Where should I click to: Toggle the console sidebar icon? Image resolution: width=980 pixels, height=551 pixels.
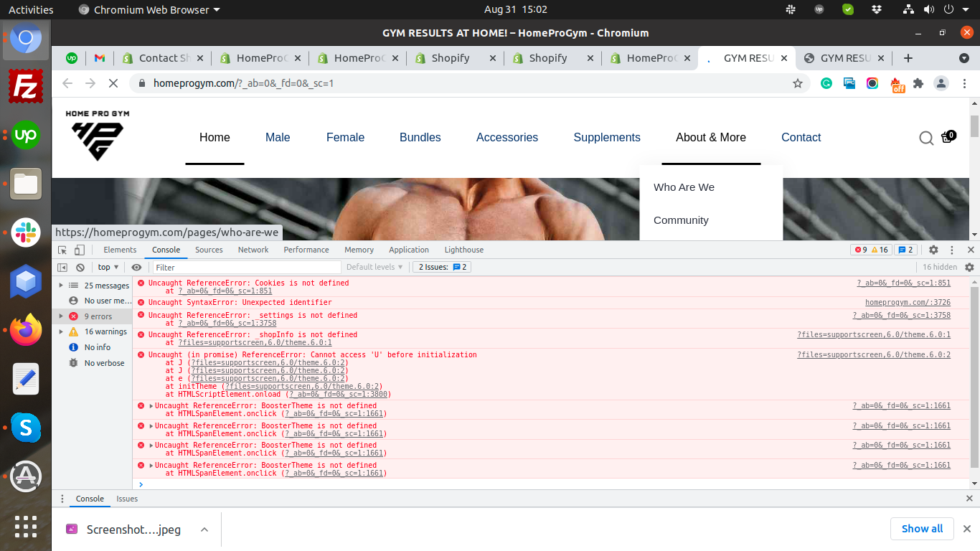coord(62,267)
